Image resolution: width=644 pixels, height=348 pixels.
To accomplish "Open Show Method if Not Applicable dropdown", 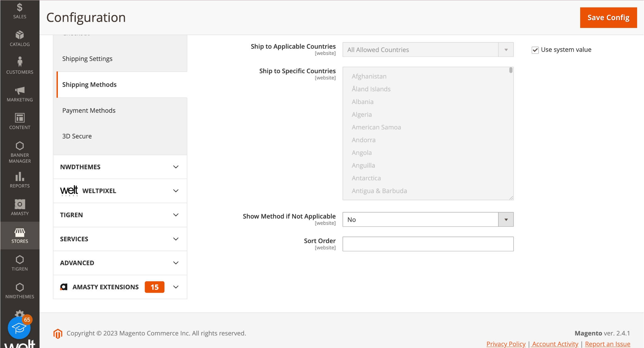I will tap(428, 220).
